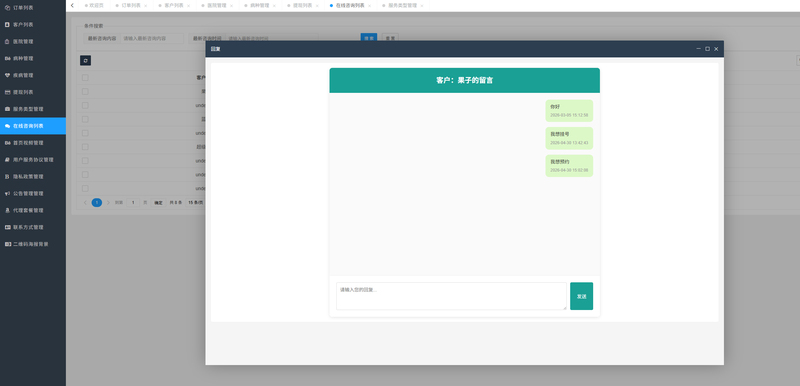800x386 pixels.
Task: Check the first table row checkbox
Action: point(85,91)
